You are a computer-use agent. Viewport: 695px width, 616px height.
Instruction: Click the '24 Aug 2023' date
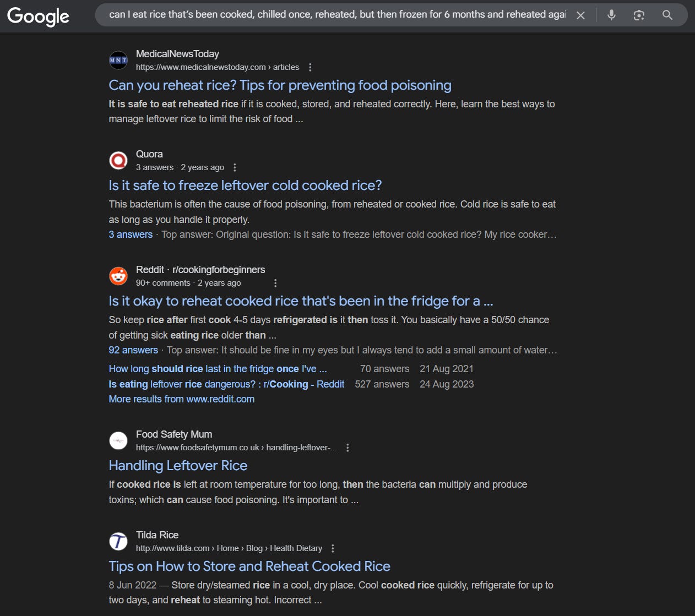click(447, 384)
